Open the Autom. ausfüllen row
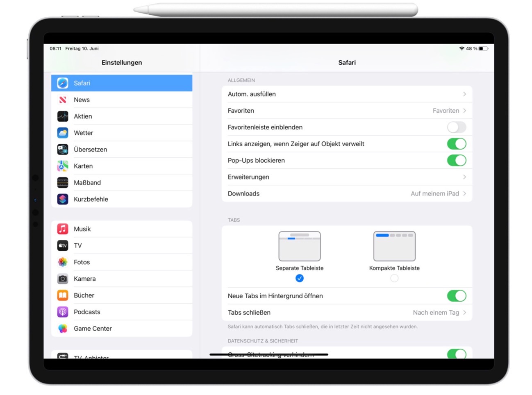Image resolution: width=532 pixels, height=395 pixels. [x=347, y=94]
